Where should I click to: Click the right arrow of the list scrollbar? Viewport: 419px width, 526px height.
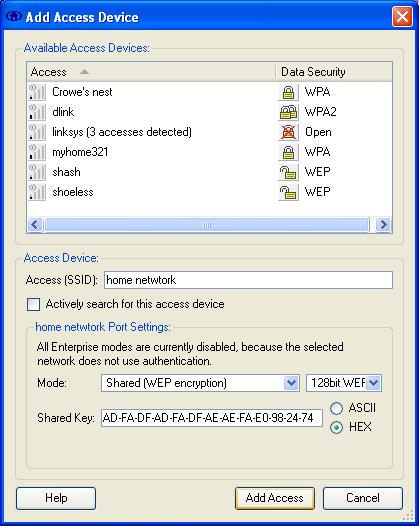click(383, 224)
